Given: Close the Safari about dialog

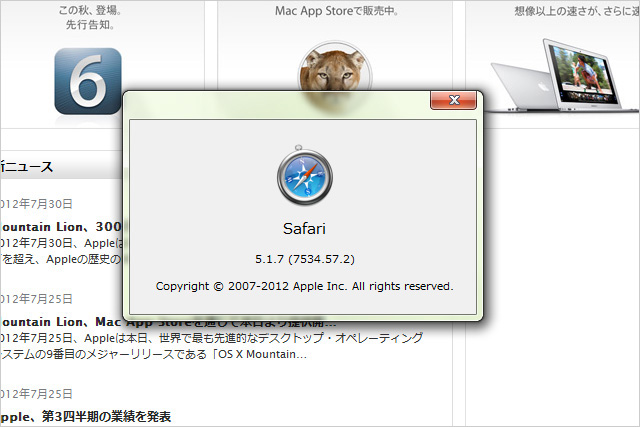Looking at the screenshot, I should point(453,100).
